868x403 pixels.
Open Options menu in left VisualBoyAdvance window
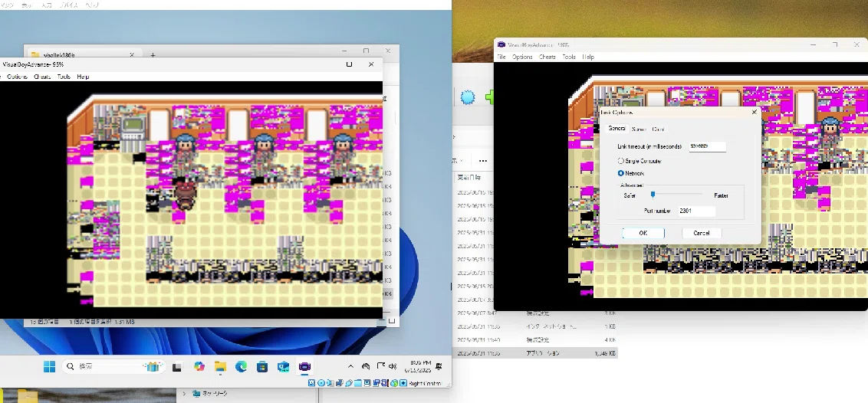(17, 77)
